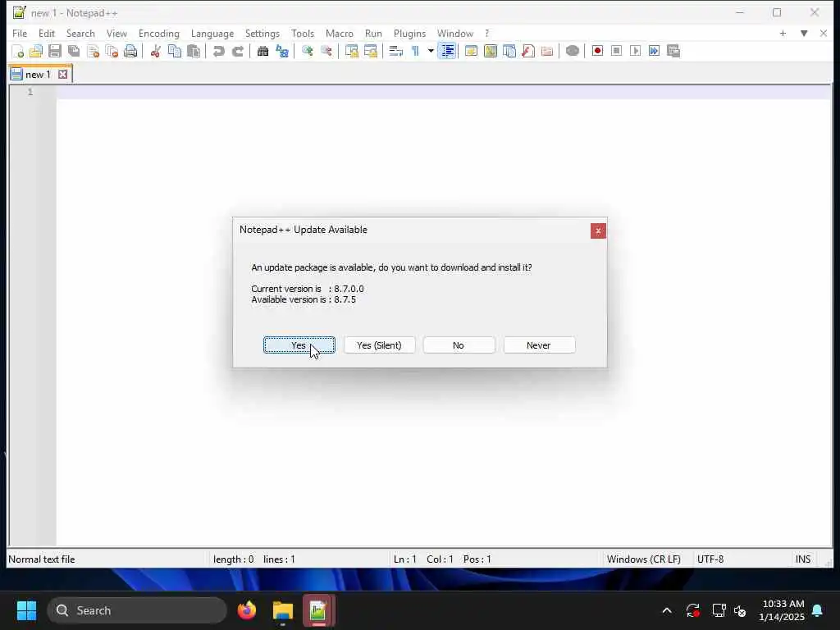Screen dimensions: 840x630
Task: Click the Save All toolbar icon
Action: coord(74,51)
